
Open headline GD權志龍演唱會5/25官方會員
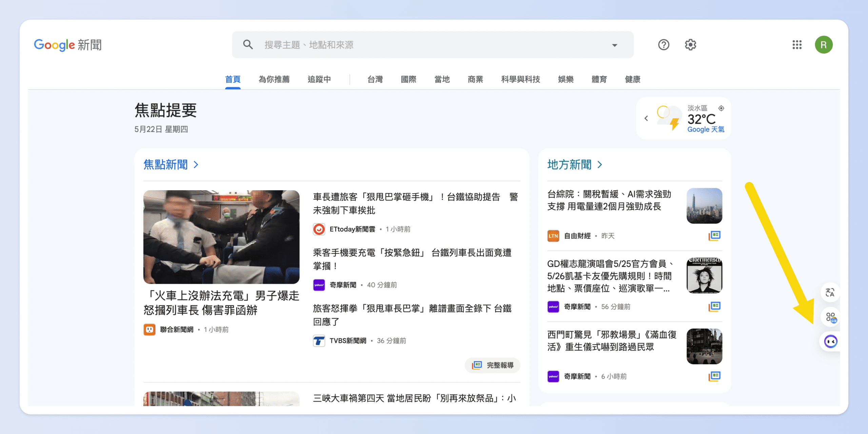pos(610,276)
